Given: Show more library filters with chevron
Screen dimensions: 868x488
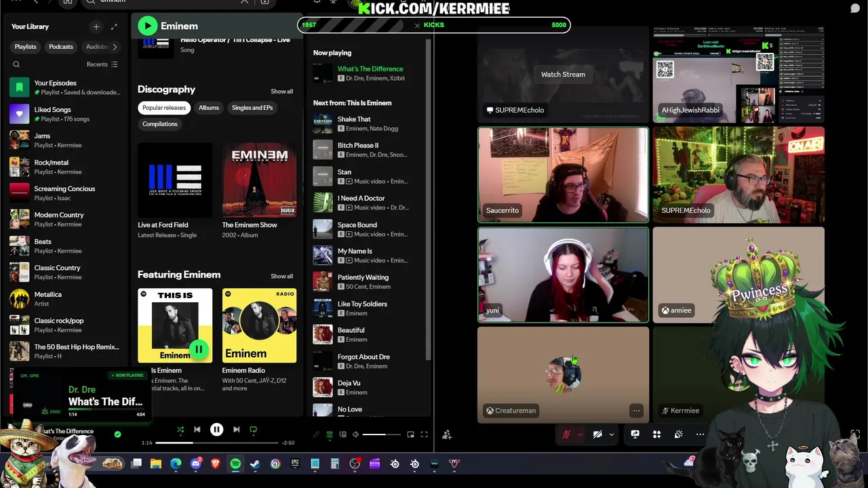Looking at the screenshot, I should [x=114, y=47].
